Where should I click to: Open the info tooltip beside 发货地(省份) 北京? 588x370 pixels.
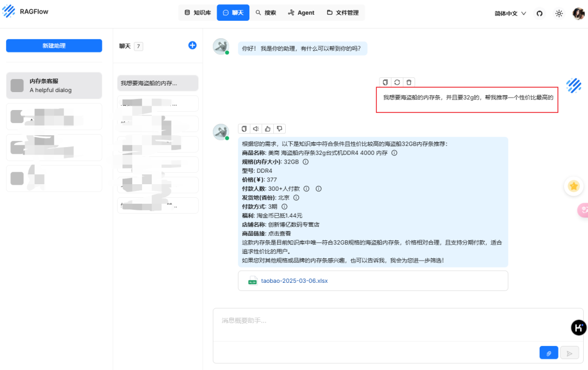point(297,197)
